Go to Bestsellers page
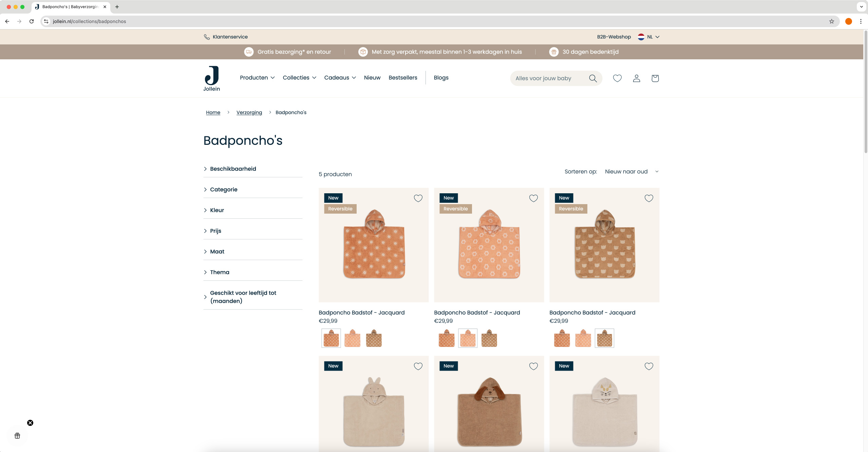 (x=403, y=78)
